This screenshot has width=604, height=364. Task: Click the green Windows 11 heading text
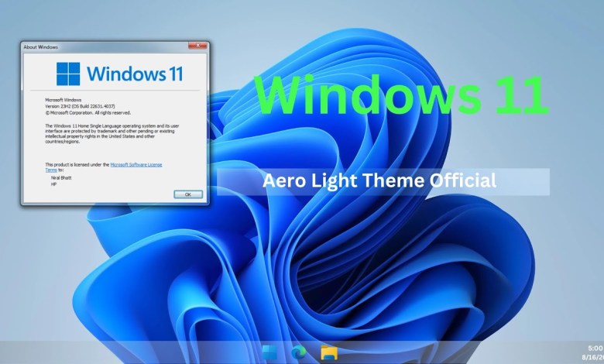[x=401, y=94]
